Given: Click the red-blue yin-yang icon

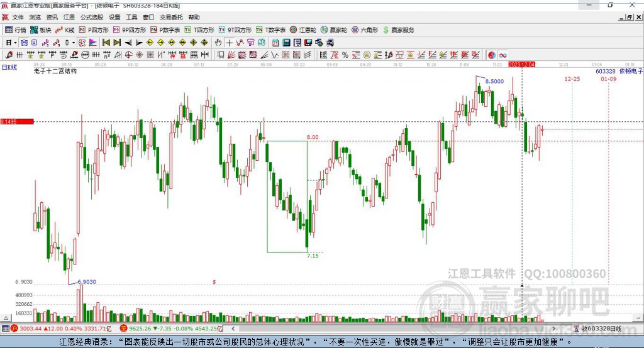Looking at the screenshot, I should click(492, 55).
